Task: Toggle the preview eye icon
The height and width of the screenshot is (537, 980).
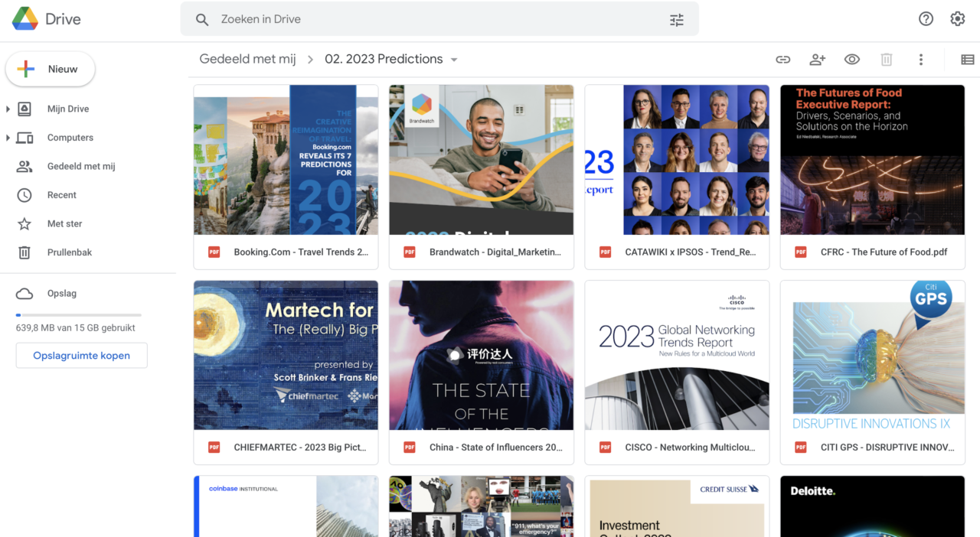Action: 851,60
